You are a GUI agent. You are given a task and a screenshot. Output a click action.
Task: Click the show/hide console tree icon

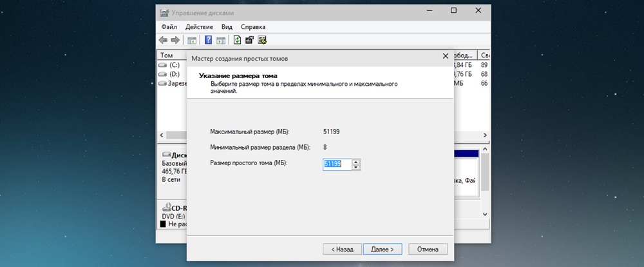(x=192, y=40)
